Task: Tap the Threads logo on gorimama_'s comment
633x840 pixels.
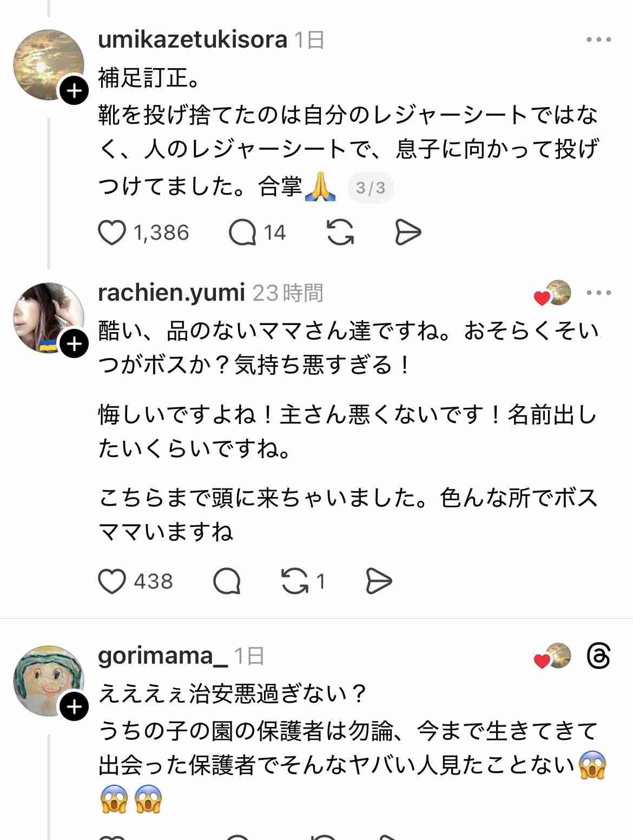Action: pyautogui.click(x=599, y=657)
